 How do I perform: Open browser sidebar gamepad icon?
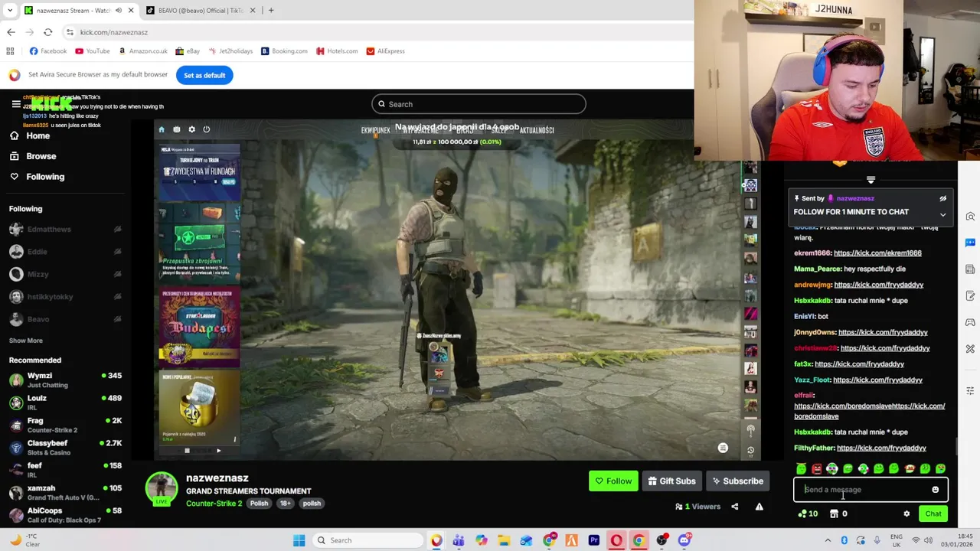pyautogui.click(x=970, y=322)
